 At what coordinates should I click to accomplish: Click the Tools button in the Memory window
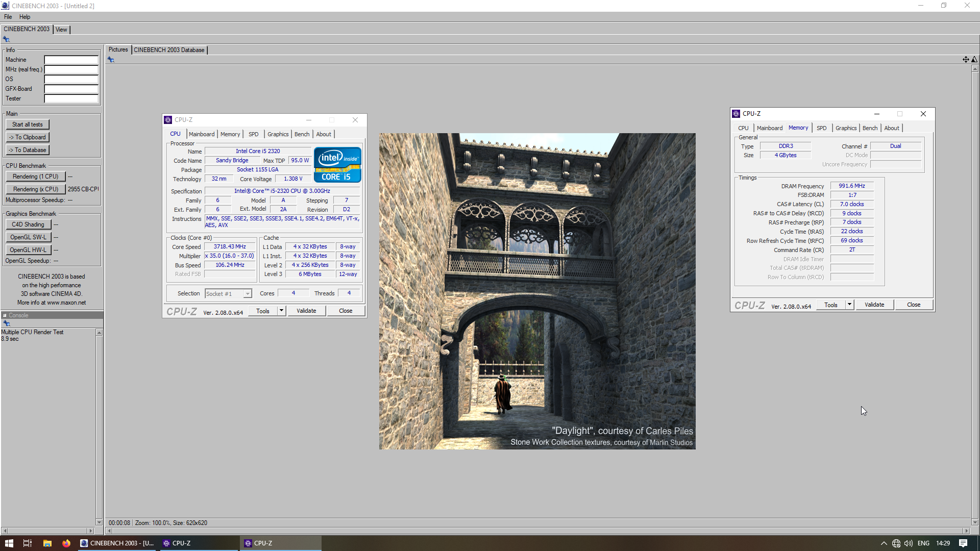point(831,305)
